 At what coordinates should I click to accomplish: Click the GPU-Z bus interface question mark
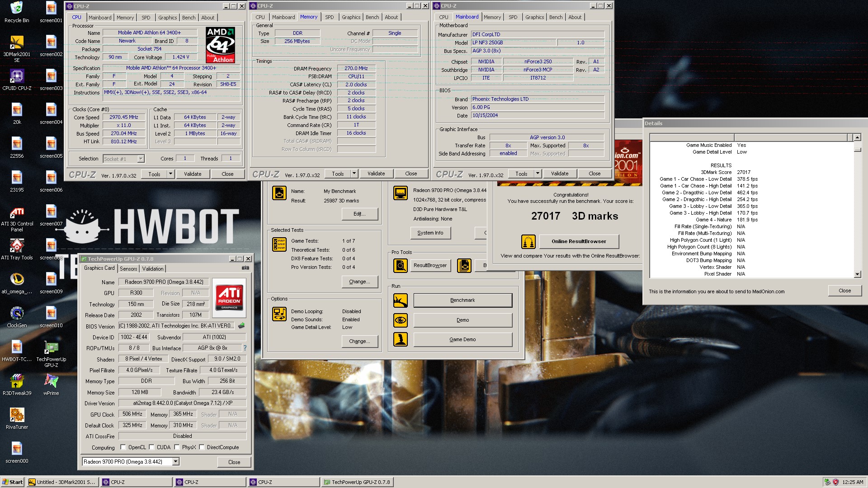click(x=245, y=348)
